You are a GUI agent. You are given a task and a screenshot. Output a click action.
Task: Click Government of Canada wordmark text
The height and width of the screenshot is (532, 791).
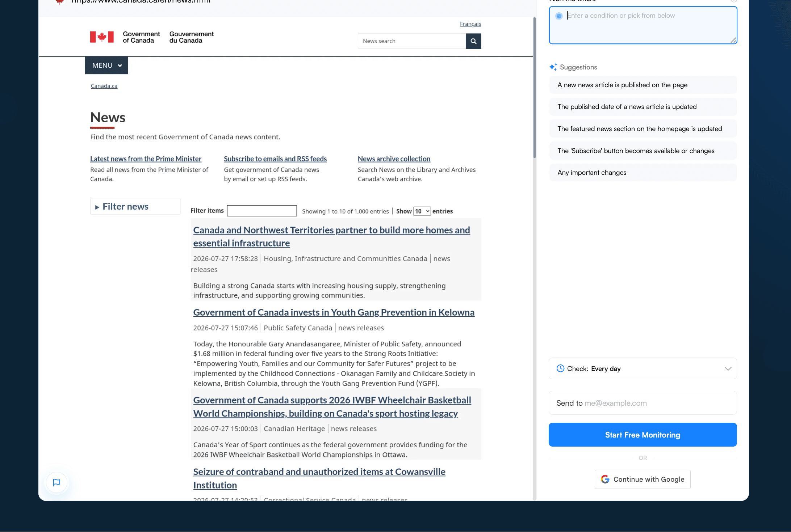tap(141, 37)
